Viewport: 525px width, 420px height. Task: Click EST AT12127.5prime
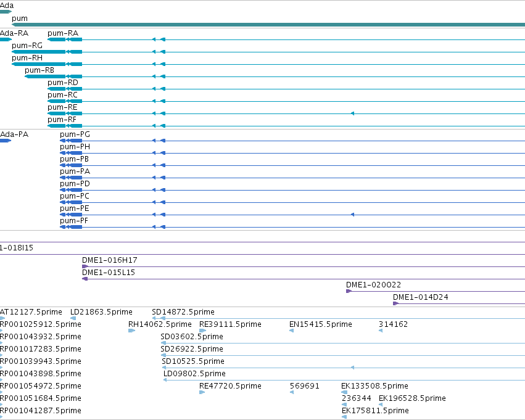(31, 312)
